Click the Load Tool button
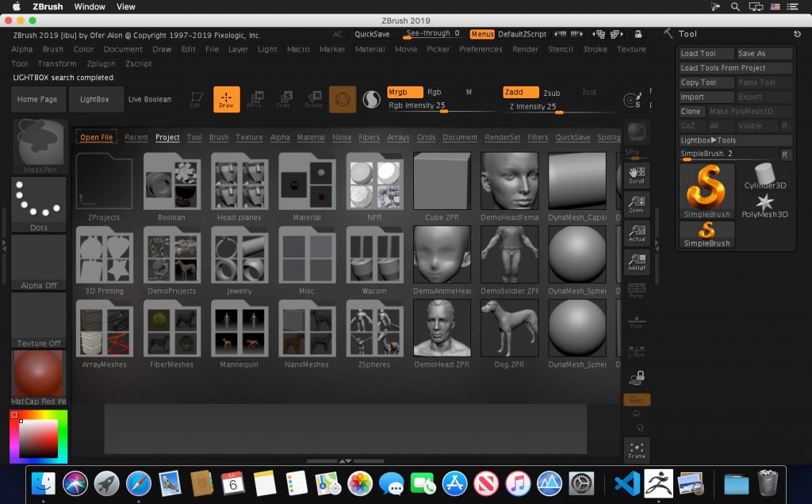The width and height of the screenshot is (812, 504). point(705,54)
